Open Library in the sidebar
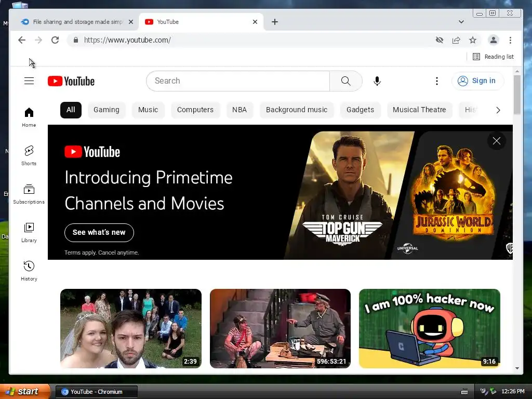This screenshot has width=532, height=399. tap(29, 233)
